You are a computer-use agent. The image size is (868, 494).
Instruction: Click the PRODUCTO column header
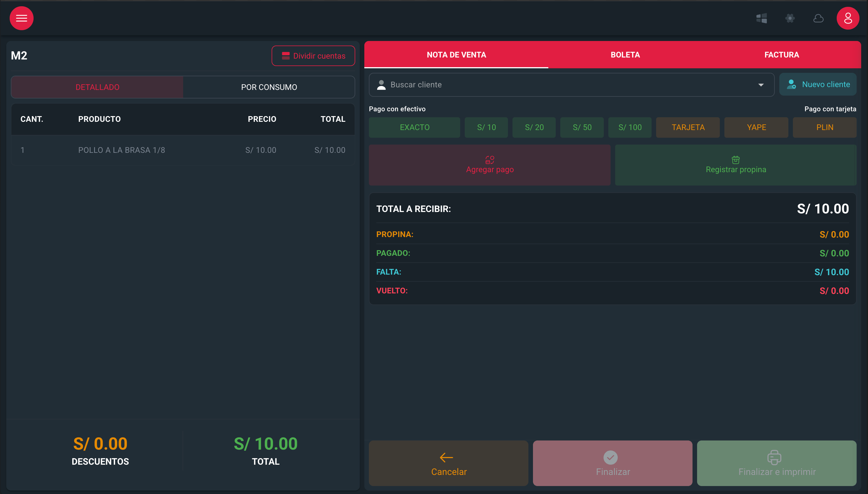click(99, 119)
